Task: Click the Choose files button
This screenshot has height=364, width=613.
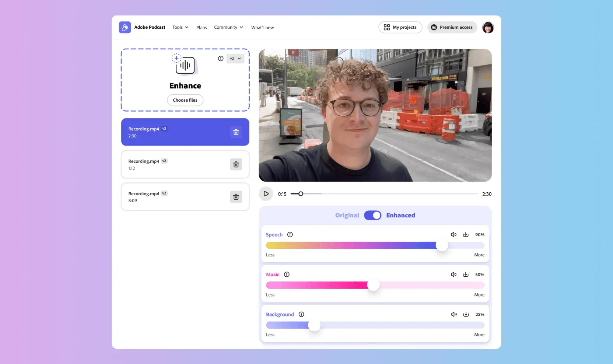Action: click(185, 100)
